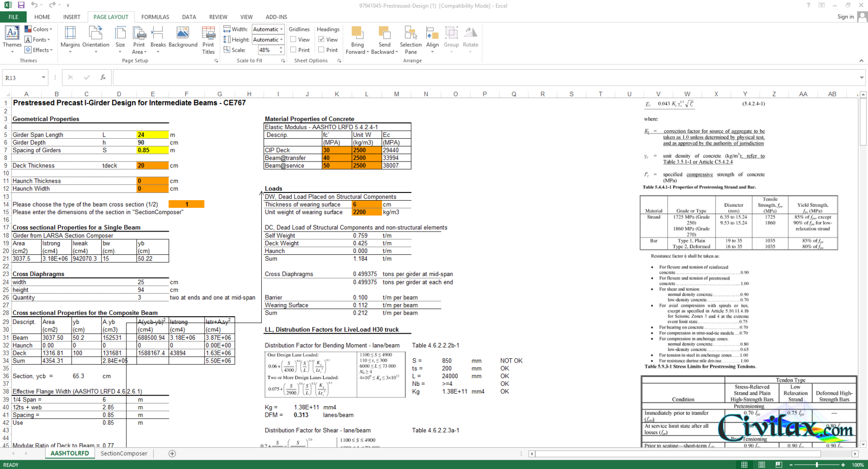Open the Themes gallery
The height and width of the screenshot is (469, 868).
(12, 39)
